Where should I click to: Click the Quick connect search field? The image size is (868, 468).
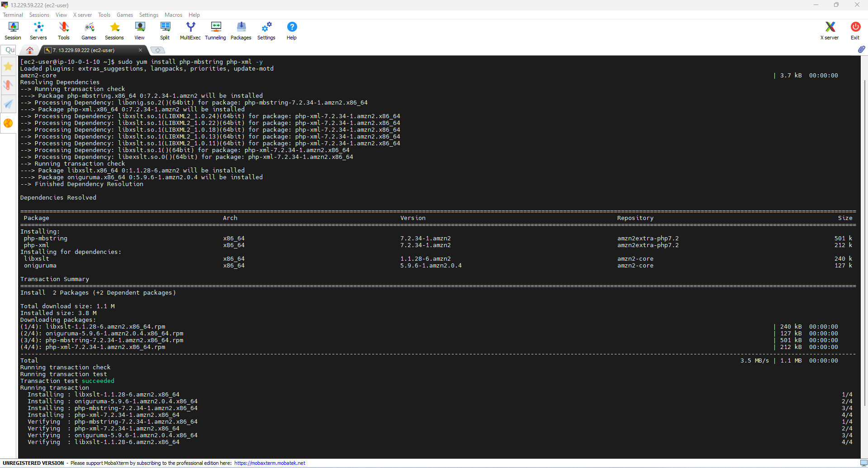pyautogui.click(x=9, y=50)
